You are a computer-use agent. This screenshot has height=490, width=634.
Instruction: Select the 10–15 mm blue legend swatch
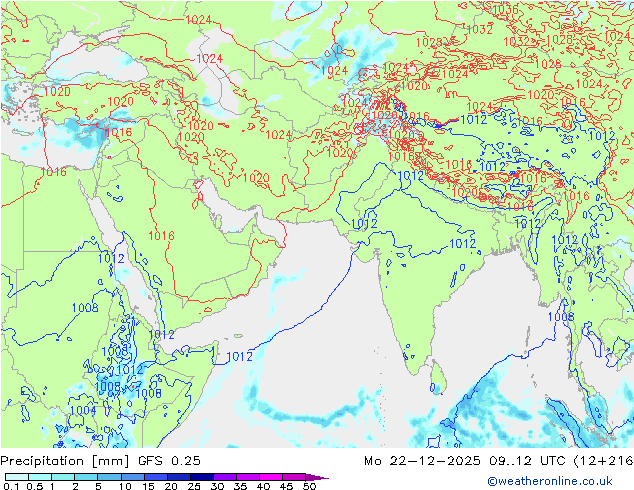[133, 477]
